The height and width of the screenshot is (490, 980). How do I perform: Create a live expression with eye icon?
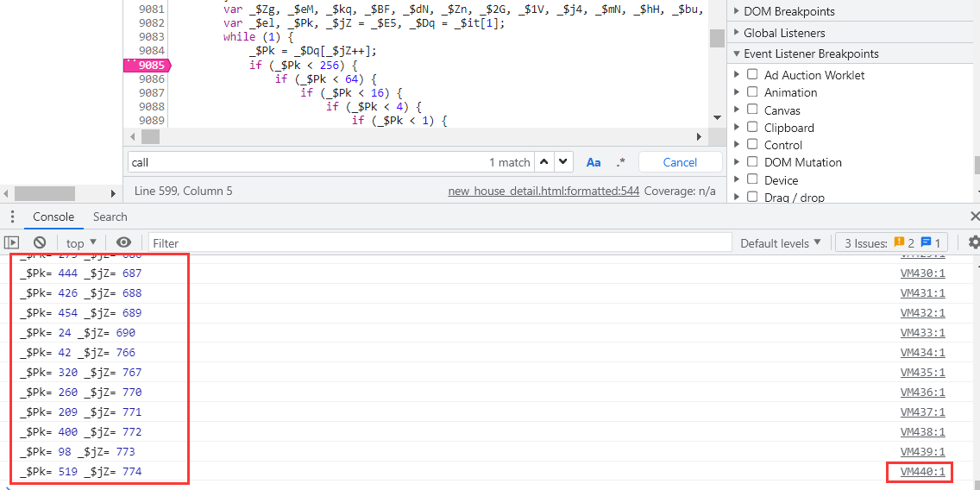click(124, 243)
